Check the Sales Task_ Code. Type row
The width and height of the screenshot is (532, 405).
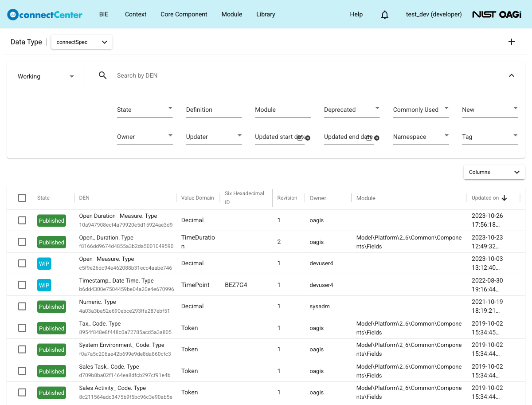pyautogui.click(x=22, y=371)
